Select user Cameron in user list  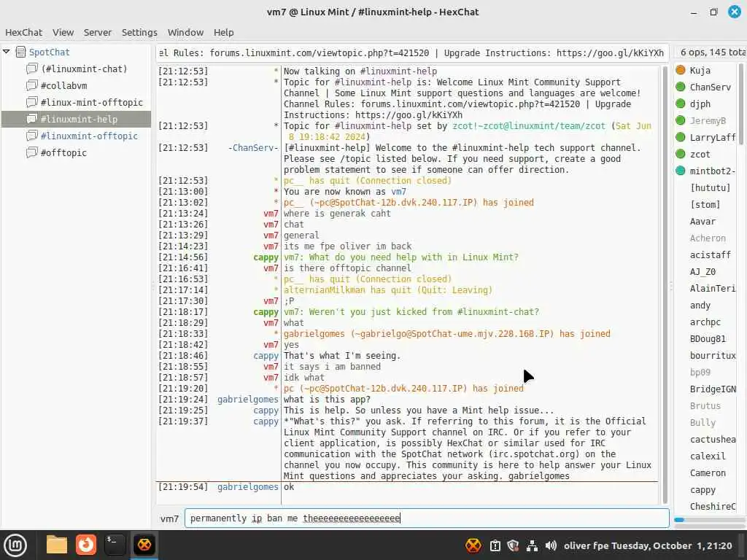[x=708, y=472]
